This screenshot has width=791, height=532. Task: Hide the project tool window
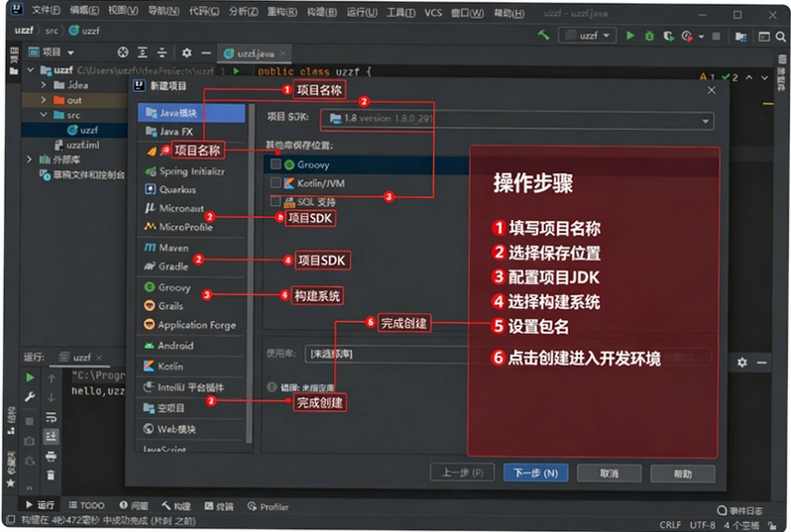pyautogui.click(x=206, y=53)
